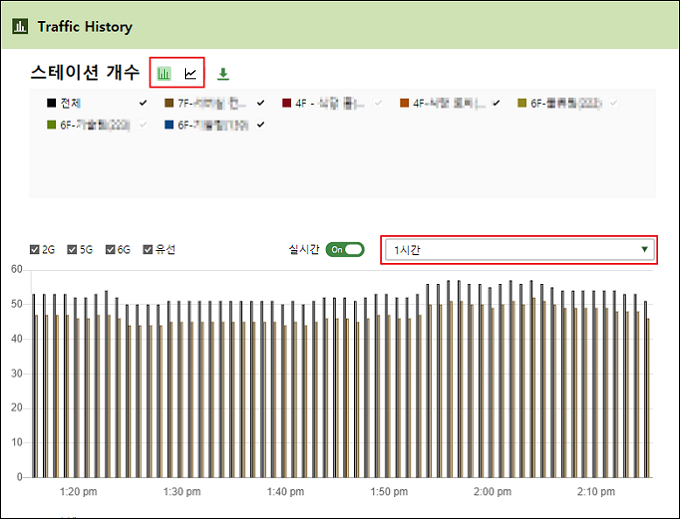680x519 pixels.
Task: Click the dark red 4F color swatch
Action: click(287, 103)
